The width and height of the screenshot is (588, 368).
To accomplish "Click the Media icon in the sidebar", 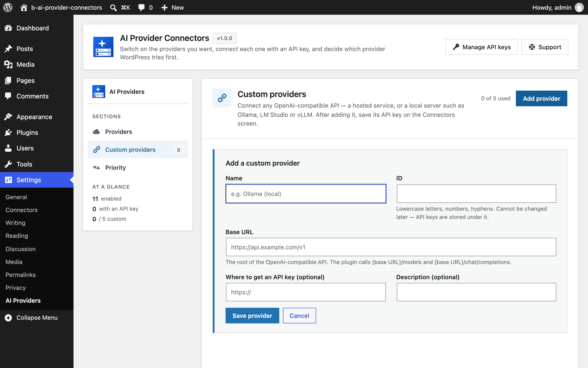I will (x=8, y=64).
